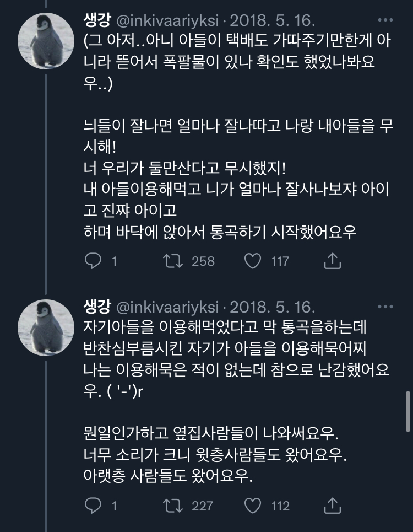Click @inkivaariyksi handle on the bottom tweet

(x=167, y=307)
